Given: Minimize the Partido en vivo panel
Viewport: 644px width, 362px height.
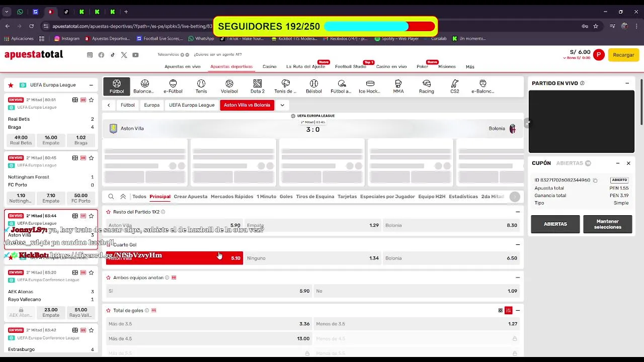Looking at the screenshot, I should point(627,83).
